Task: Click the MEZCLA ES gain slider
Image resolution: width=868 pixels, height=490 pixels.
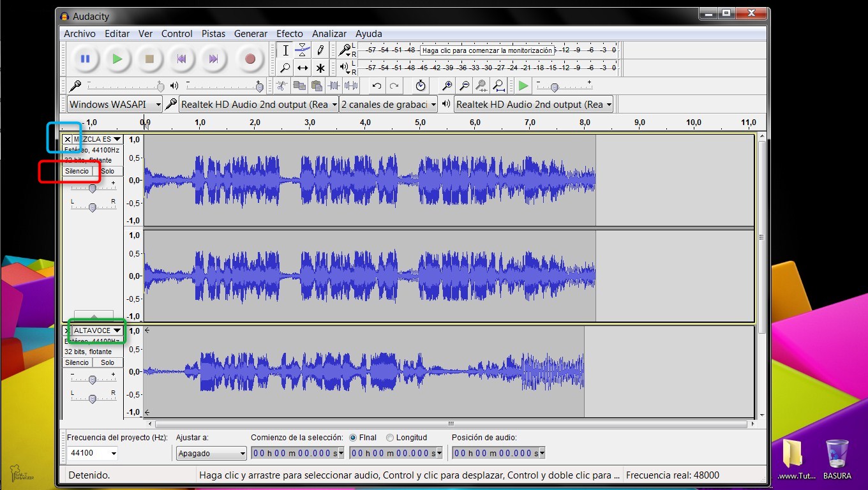Action: point(93,188)
